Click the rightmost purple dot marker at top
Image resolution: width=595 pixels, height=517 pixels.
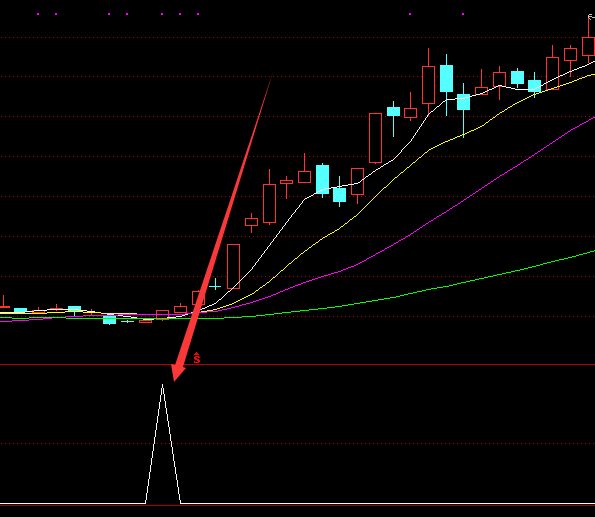pos(463,14)
